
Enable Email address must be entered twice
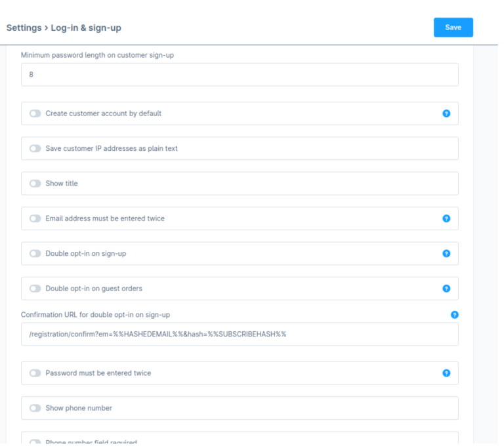coord(35,218)
